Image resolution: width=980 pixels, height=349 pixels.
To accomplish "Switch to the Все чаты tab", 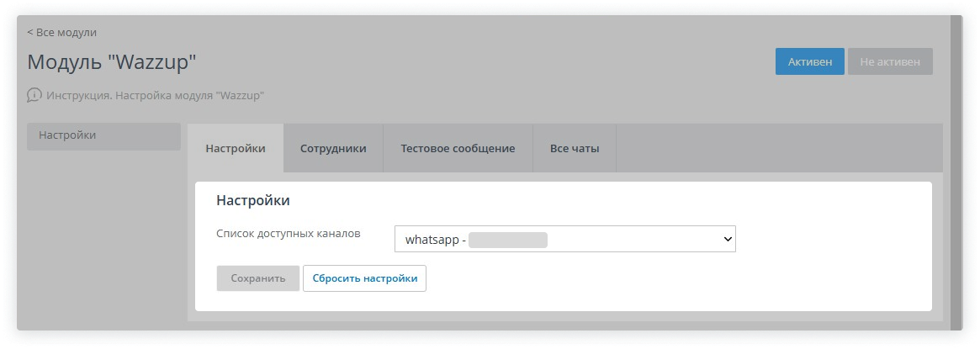I will click(575, 148).
